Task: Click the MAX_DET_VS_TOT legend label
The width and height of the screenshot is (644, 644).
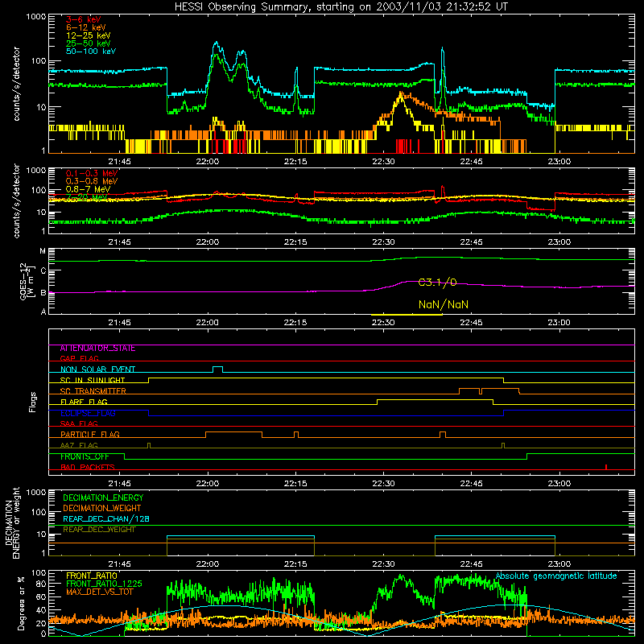Action: [x=99, y=592]
